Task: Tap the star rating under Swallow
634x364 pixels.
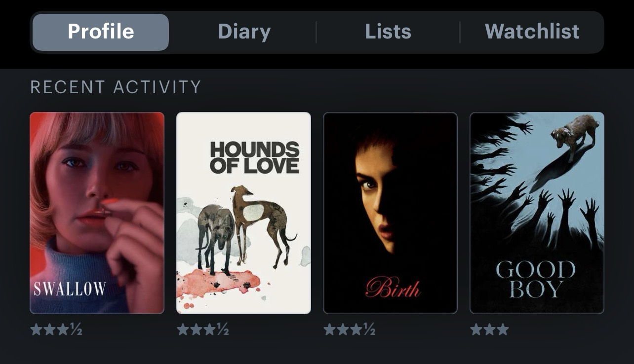Action: [56, 329]
